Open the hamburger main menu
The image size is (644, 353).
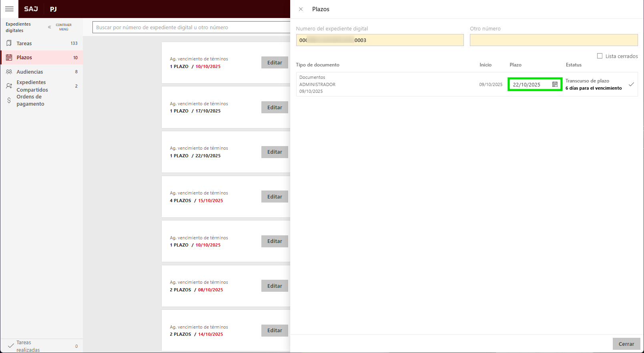(x=9, y=9)
